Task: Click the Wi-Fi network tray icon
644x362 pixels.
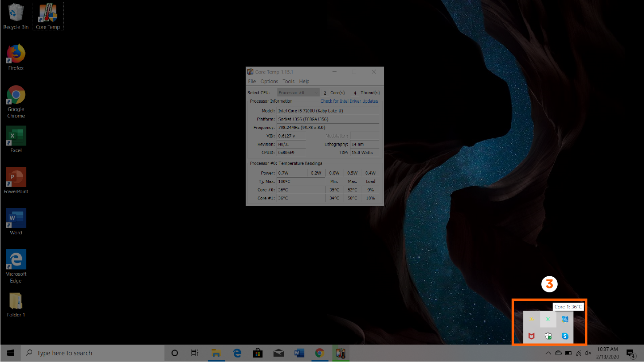Action: pyautogui.click(x=578, y=353)
